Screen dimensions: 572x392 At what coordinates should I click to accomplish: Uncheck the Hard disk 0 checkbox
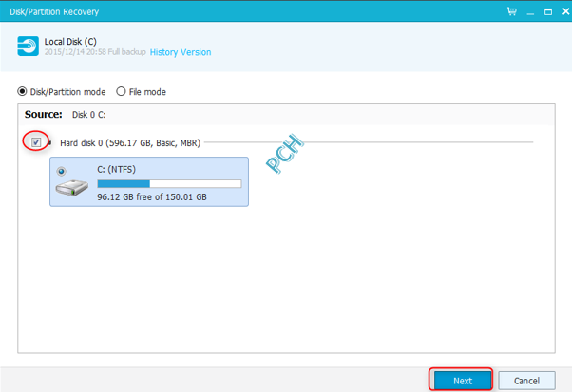point(36,142)
